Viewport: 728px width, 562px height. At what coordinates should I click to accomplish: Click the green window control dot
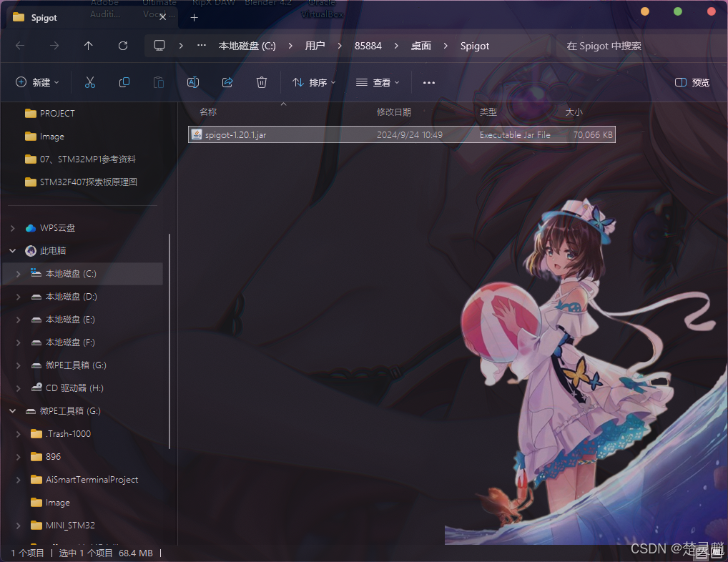pyautogui.click(x=678, y=11)
